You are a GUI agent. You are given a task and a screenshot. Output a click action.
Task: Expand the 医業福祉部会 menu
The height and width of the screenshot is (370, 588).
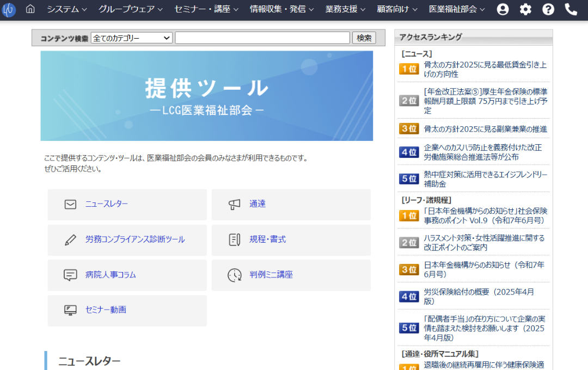point(457,9)
